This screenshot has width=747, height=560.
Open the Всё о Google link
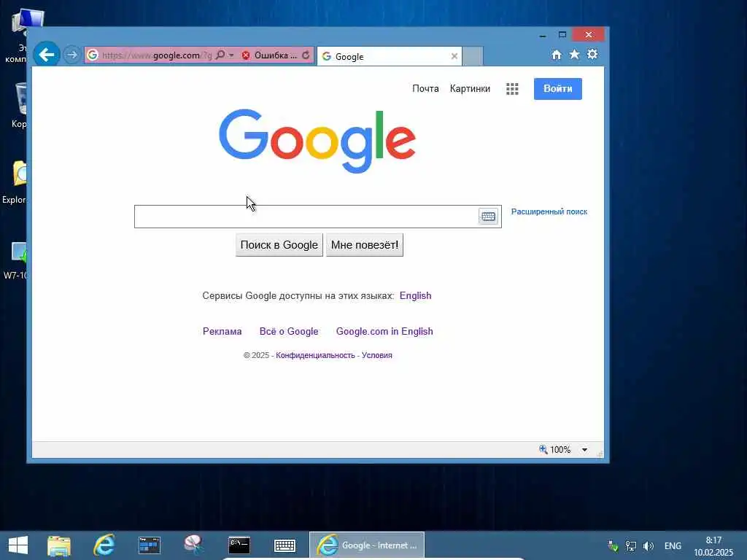(289, 332)
